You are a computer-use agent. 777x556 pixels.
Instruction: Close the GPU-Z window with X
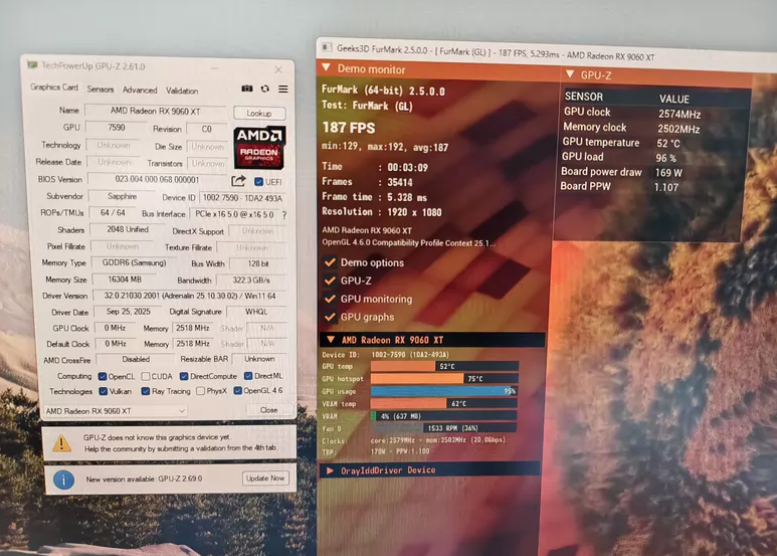click(x=278, y=69)
